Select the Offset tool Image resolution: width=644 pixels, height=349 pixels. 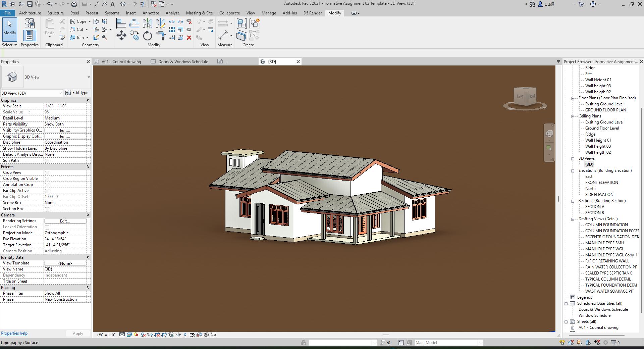pyautogui.click(x=134, y=23)
